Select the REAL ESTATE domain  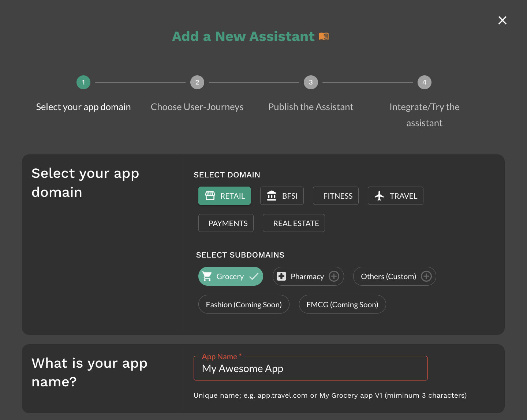[x=294, y=223]
